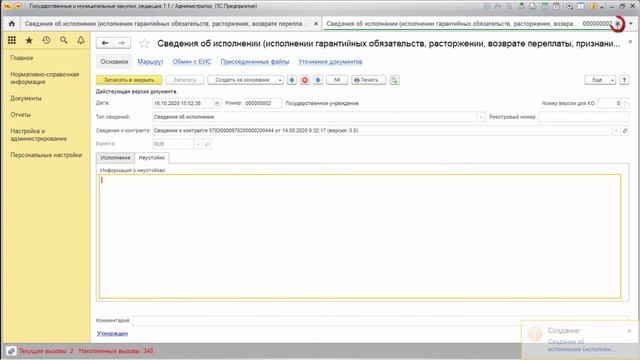Open the Еще menu dropdown
This screenshot has height=360, width=640.
[600, 80]
